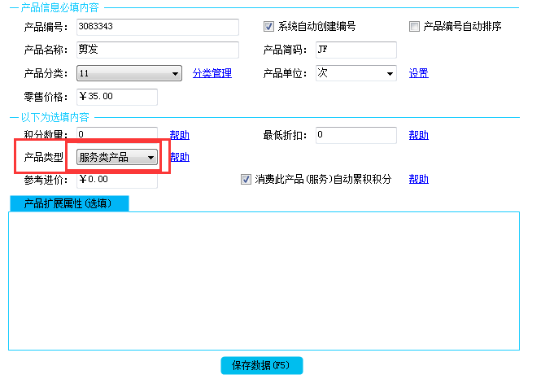Open the 产品分类 dropdown

(x=129, y=74)
